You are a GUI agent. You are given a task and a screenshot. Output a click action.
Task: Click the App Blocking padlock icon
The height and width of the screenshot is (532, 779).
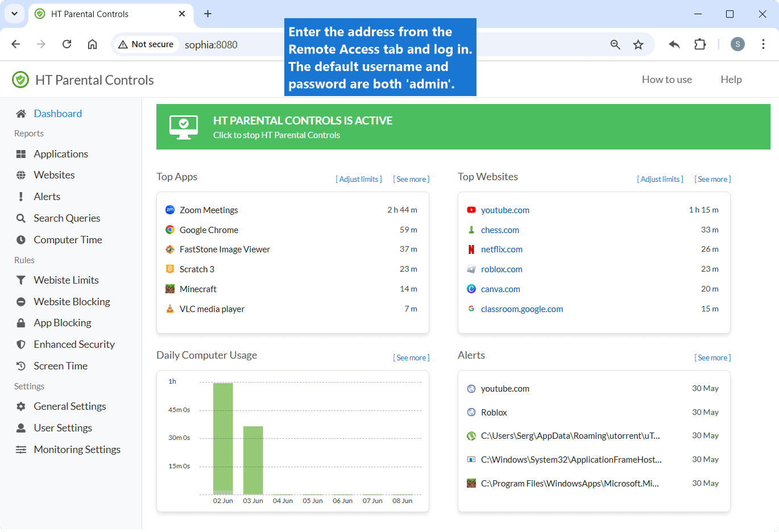21,323
